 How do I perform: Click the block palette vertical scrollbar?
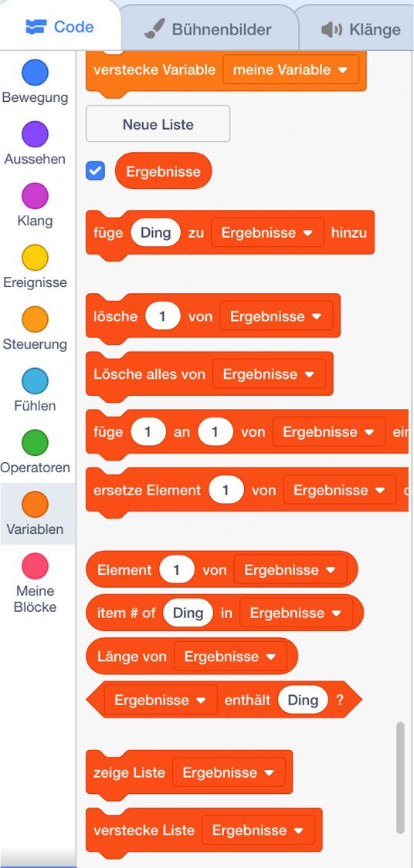point(400,777)
